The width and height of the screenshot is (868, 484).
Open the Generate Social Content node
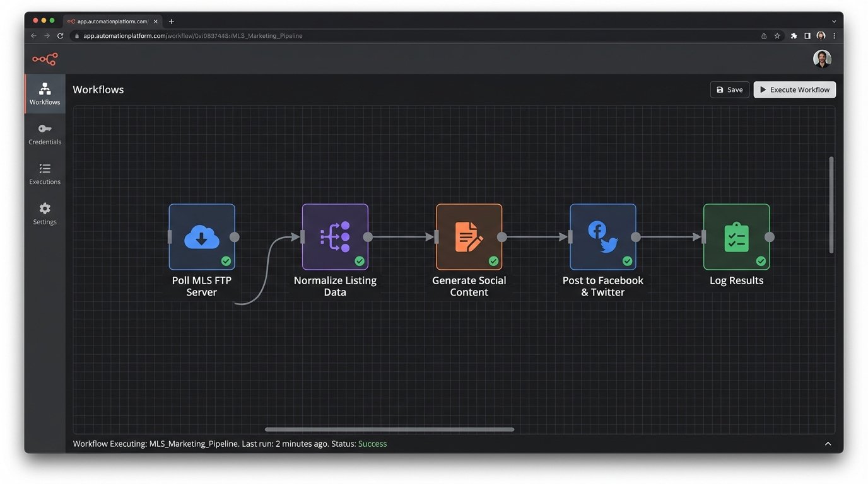[469, 237]
